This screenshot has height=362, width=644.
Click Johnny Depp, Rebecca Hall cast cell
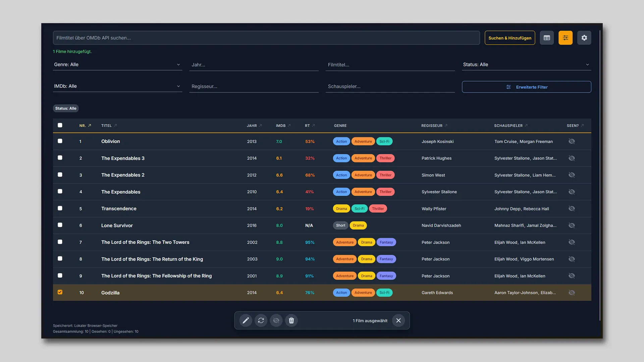522,209
